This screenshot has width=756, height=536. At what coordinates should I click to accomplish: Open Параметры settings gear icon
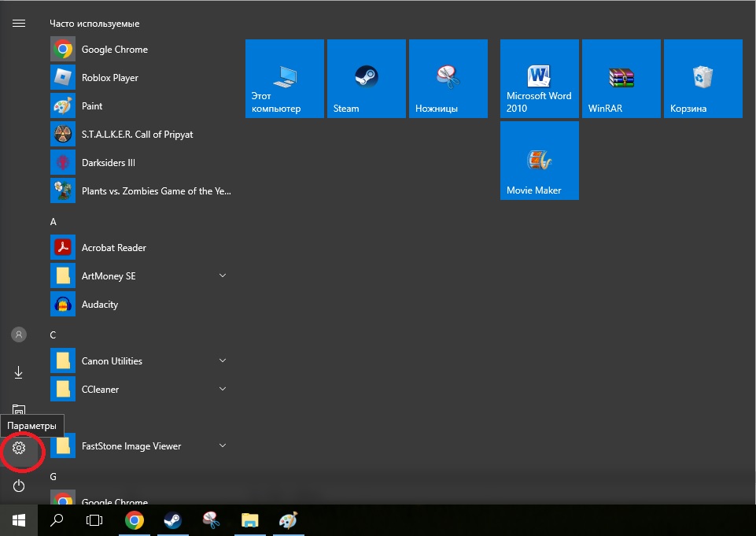[x=19, y=448]
